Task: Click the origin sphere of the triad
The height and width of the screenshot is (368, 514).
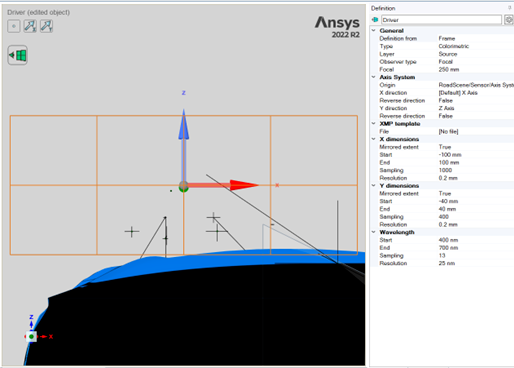Action: 183,186
